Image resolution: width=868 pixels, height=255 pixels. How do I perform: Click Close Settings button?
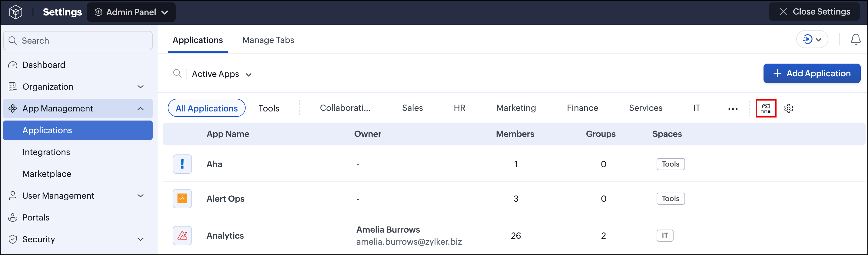pos(814,12)
